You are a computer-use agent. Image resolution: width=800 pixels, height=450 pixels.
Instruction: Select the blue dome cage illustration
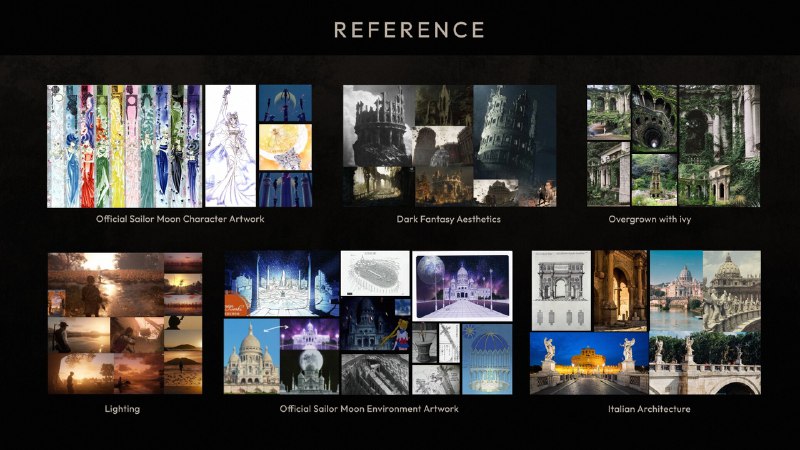[x=487, y=359]
